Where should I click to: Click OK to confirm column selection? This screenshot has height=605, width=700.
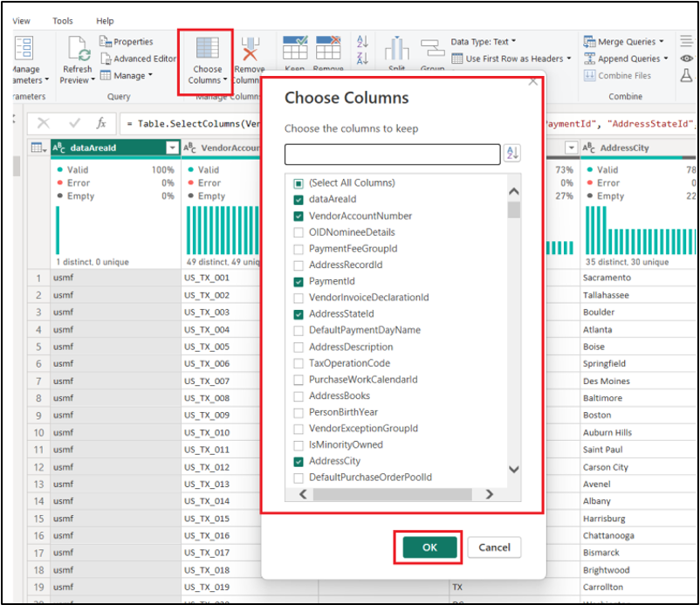click(429, 547)
